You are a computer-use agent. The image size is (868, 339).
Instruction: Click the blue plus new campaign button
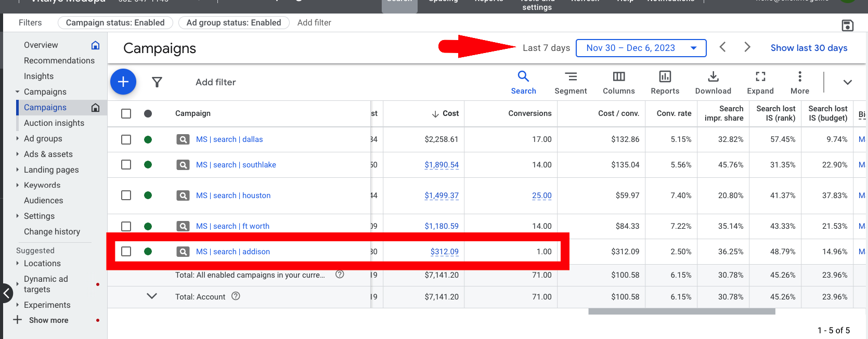(x=123, y=82)
